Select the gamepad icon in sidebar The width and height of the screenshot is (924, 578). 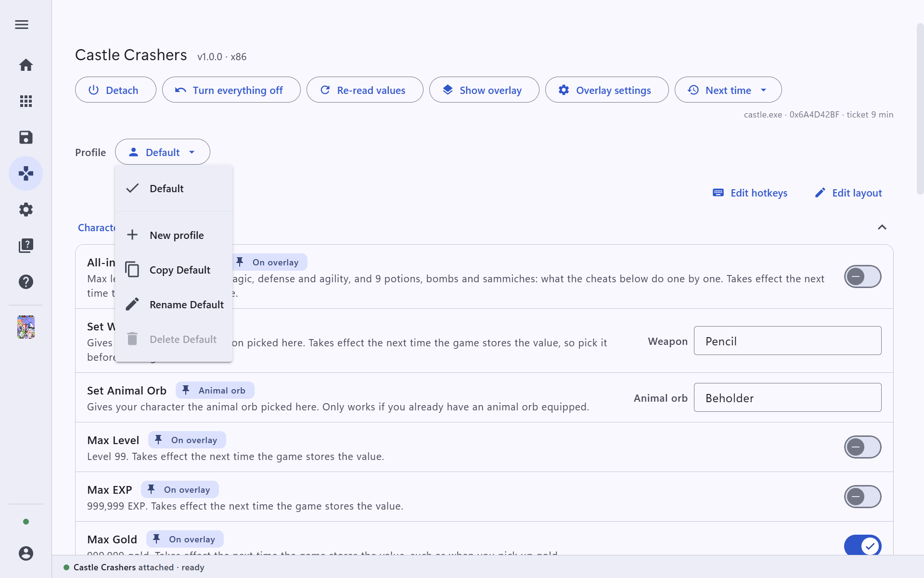pos(26,173)
